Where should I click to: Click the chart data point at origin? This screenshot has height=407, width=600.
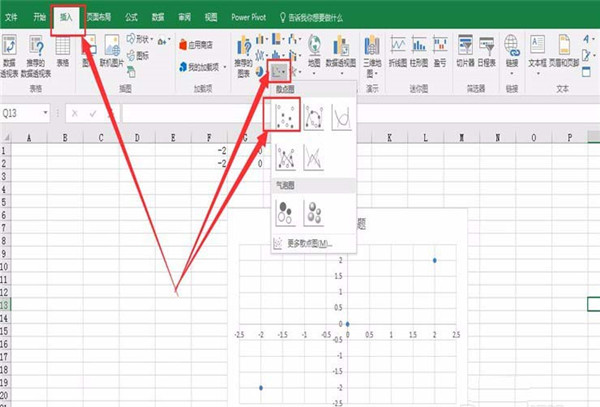(347, 324)
